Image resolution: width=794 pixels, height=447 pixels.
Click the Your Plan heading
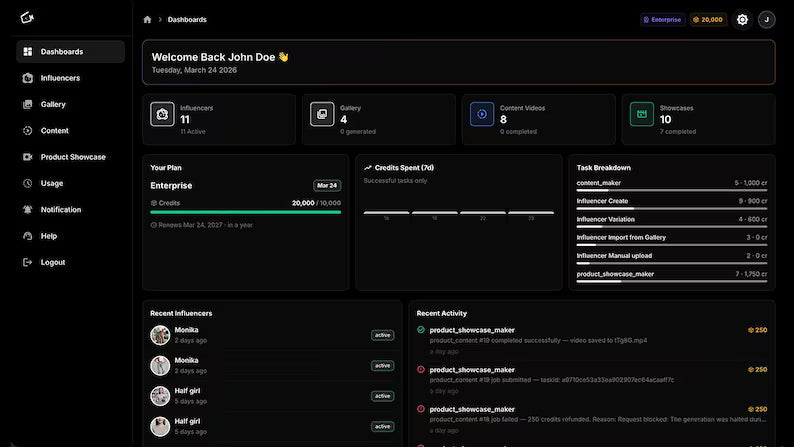[x=166, y=168]
